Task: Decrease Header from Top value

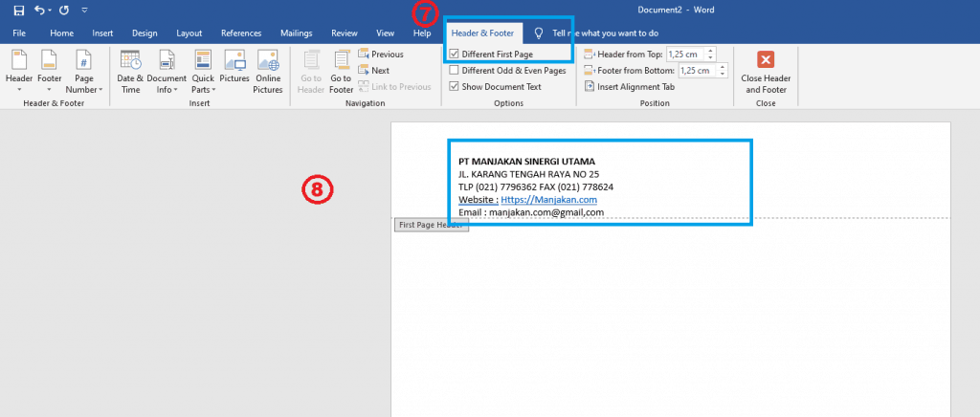Action: [711, 57]
